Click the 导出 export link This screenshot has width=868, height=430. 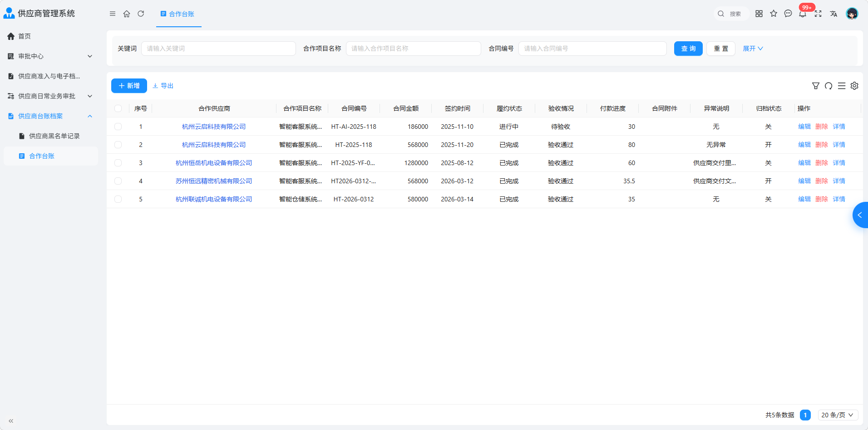[163, 86]
